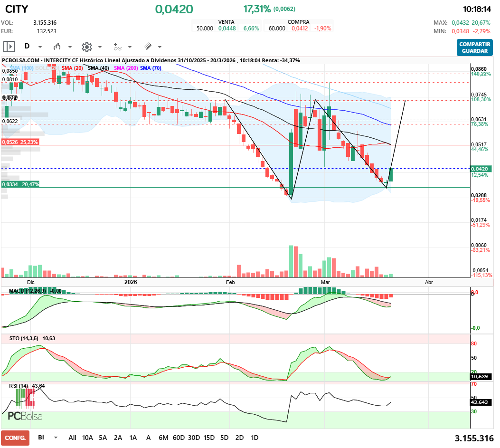
Task: Select the 6M time range
Action: click(x=163, y=438)
